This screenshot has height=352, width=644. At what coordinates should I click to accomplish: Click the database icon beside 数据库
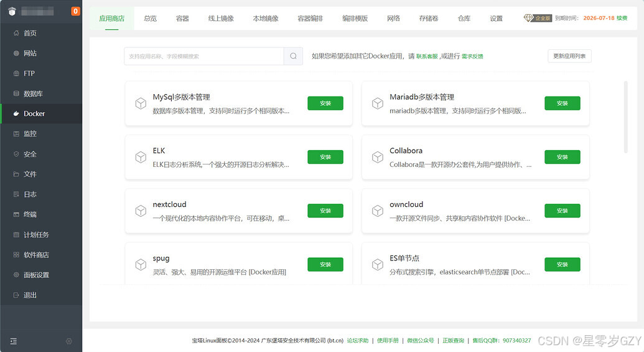coord(16,93)
